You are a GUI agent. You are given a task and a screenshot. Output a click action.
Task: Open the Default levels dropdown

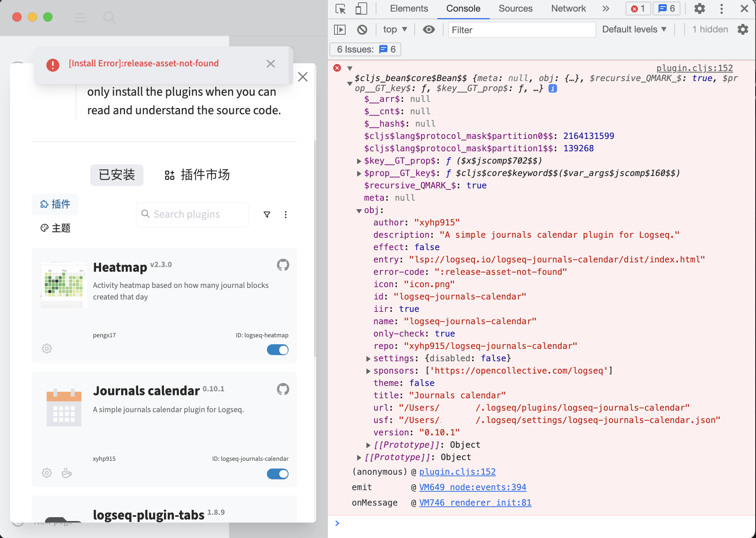click(x=634, y=29)
